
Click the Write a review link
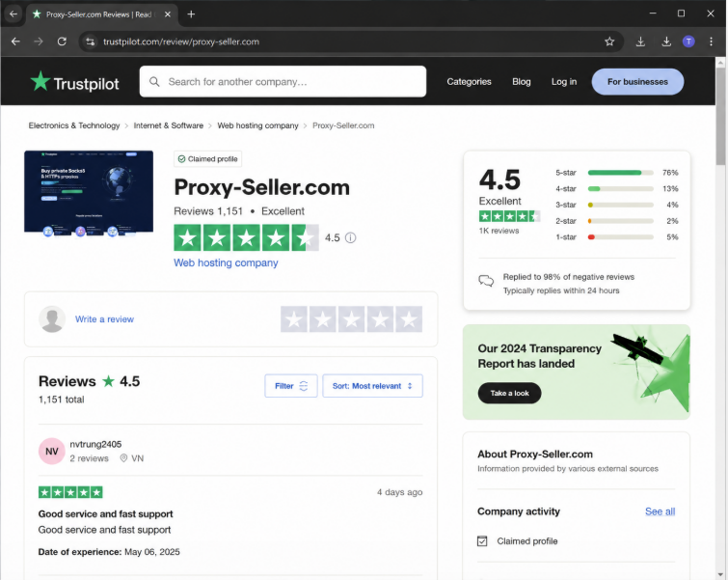(x=104, y=319)
